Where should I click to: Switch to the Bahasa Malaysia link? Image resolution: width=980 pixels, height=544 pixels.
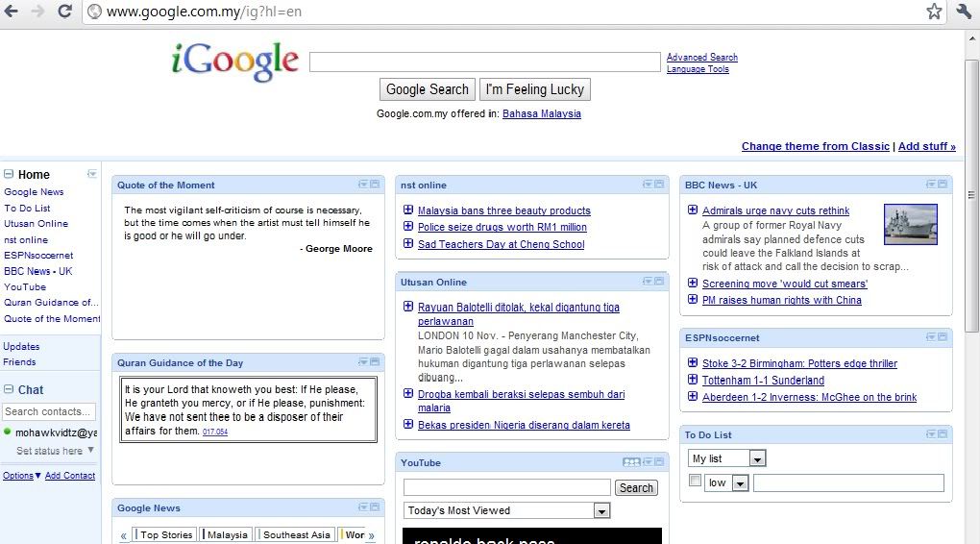point(542,113)
